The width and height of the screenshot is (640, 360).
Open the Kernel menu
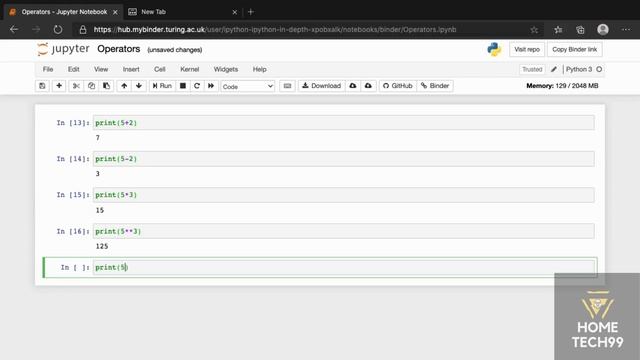click(x=189, y=69)
